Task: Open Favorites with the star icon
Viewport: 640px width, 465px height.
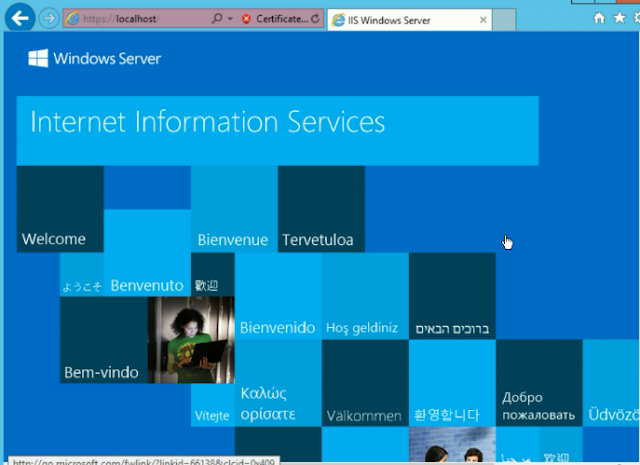Action: pyautogui.click(x=620, y=18)
